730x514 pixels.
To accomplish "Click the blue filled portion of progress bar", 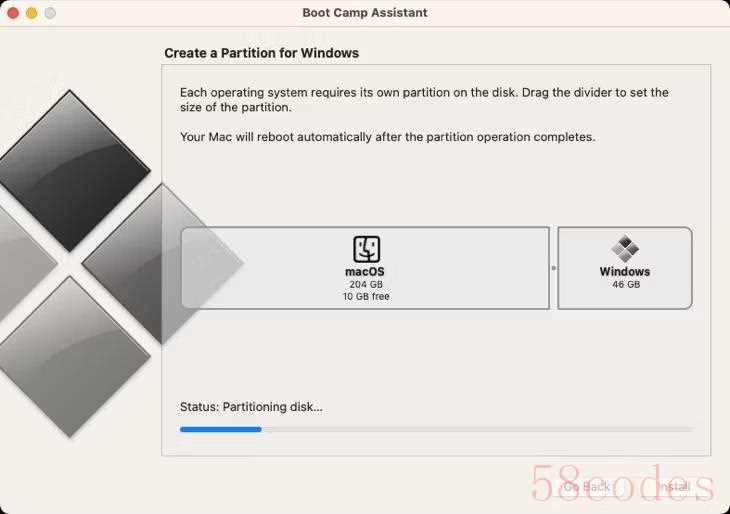I will (221, 429).
